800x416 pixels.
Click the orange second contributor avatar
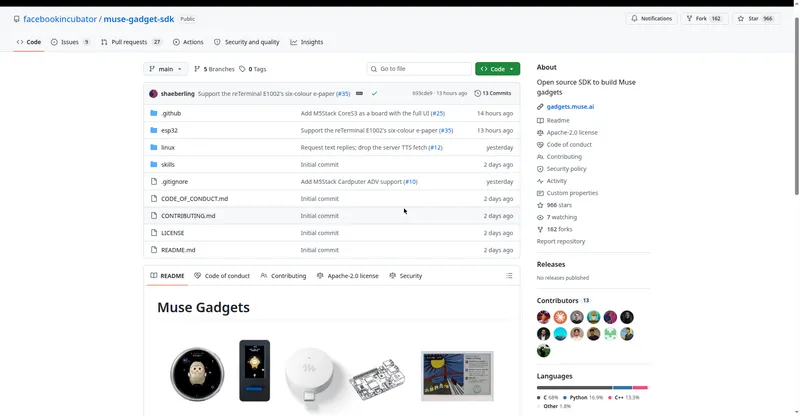(560, 317)
